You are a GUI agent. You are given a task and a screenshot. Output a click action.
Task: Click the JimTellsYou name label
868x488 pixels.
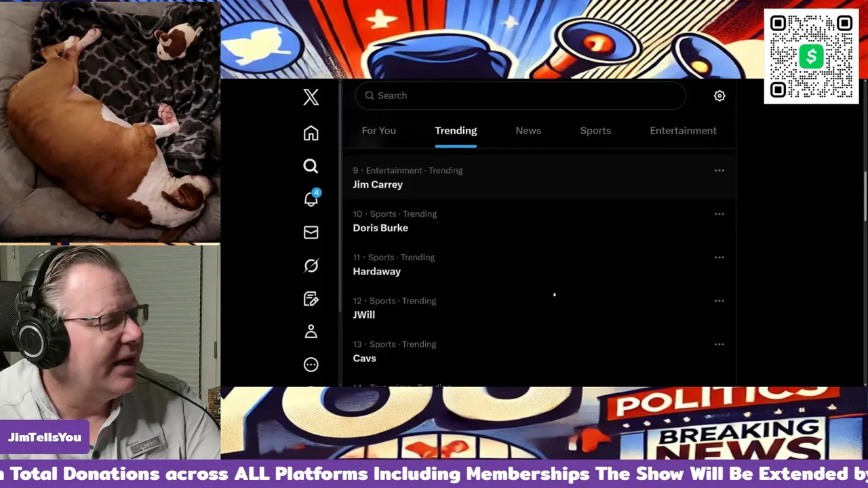point(45,438)
